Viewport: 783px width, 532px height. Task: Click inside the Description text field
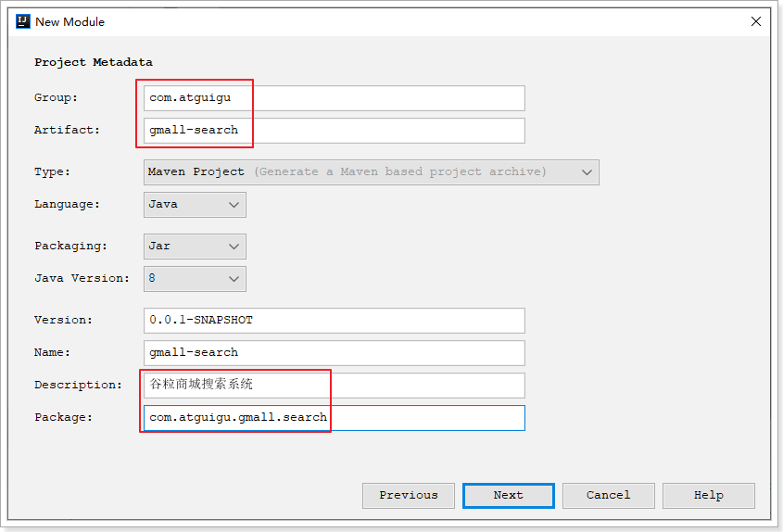(334, 386)
